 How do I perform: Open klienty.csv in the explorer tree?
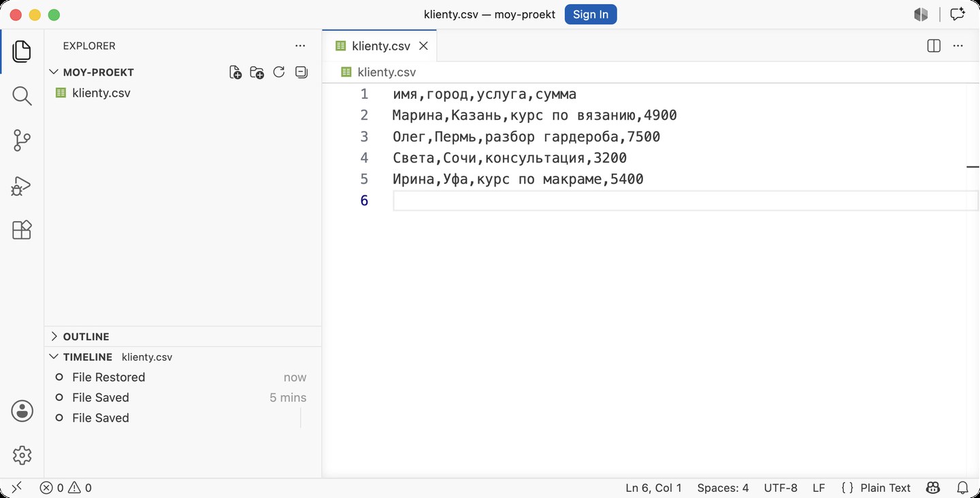pos(101,93)
